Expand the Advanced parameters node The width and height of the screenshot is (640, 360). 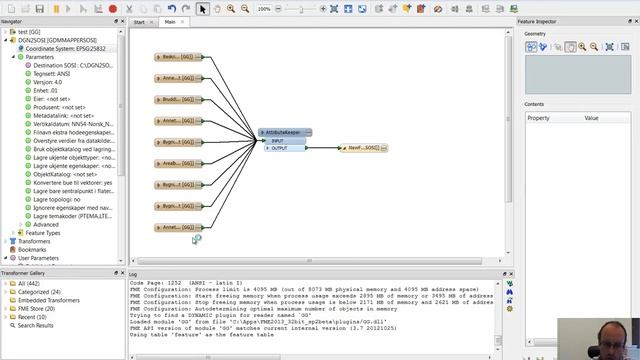point(21,224)
